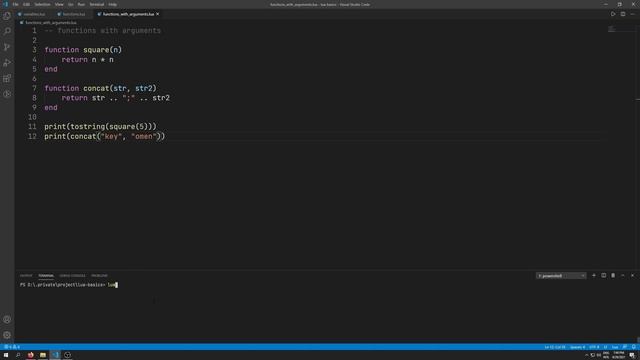The image size is (640, 360).
Task: Click line number 9 in the gutter
Action: coord(34,108)
